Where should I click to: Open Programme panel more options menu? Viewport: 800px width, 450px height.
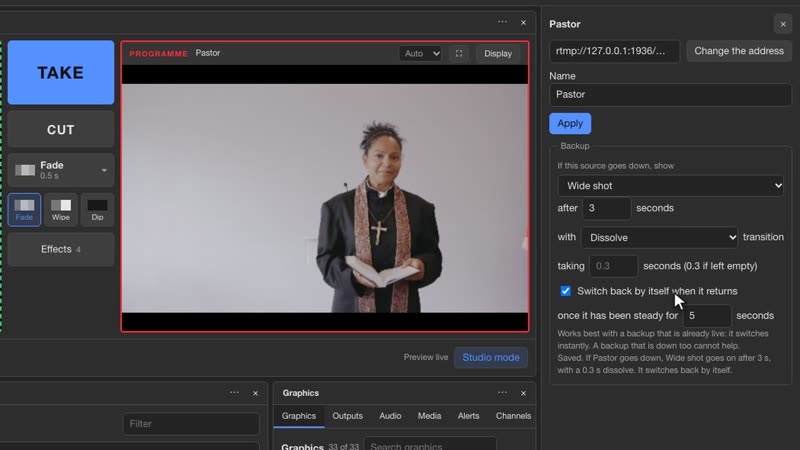coord(503,22)
